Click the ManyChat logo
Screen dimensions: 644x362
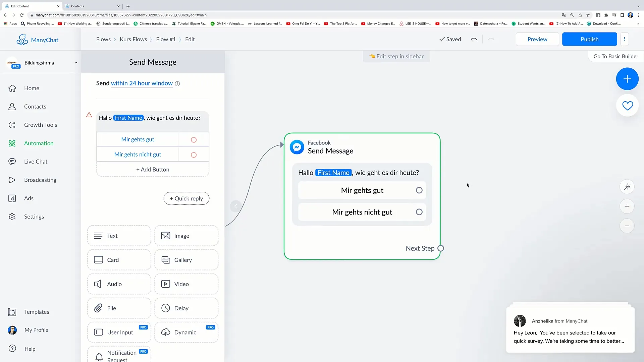[x=37, y=40]
